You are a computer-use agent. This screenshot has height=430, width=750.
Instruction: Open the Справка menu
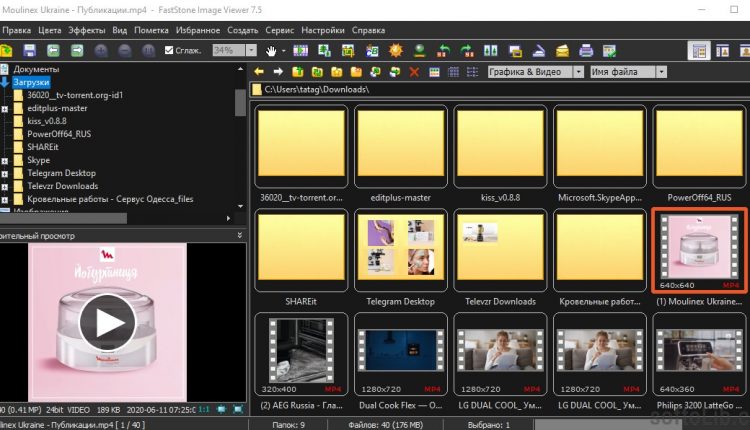pyautogui.click(x=368, y=30)
